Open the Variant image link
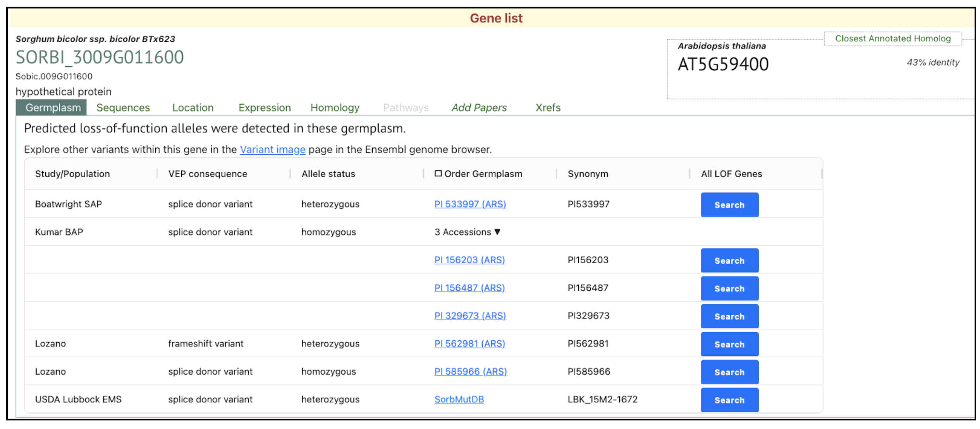980x429 pixels. point(273,149)
